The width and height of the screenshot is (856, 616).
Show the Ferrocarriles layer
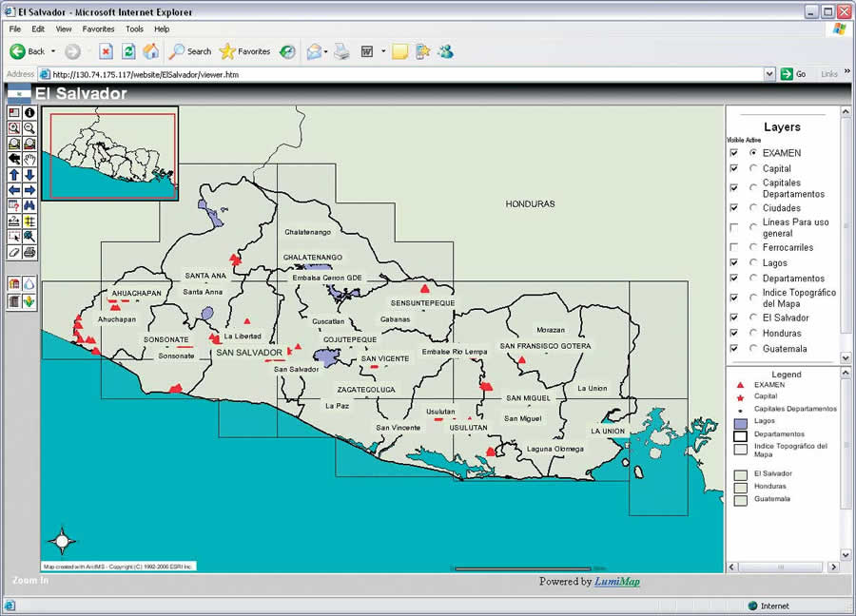(733, 247)
